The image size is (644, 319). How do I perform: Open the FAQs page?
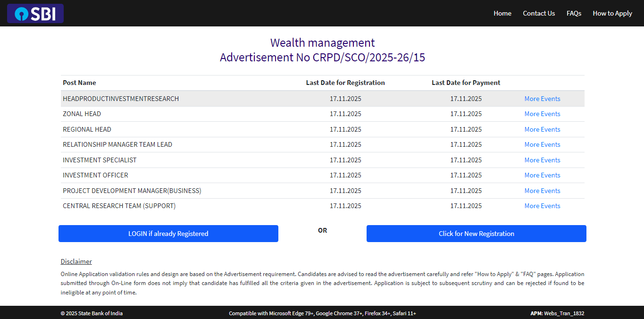coord(574,13)
